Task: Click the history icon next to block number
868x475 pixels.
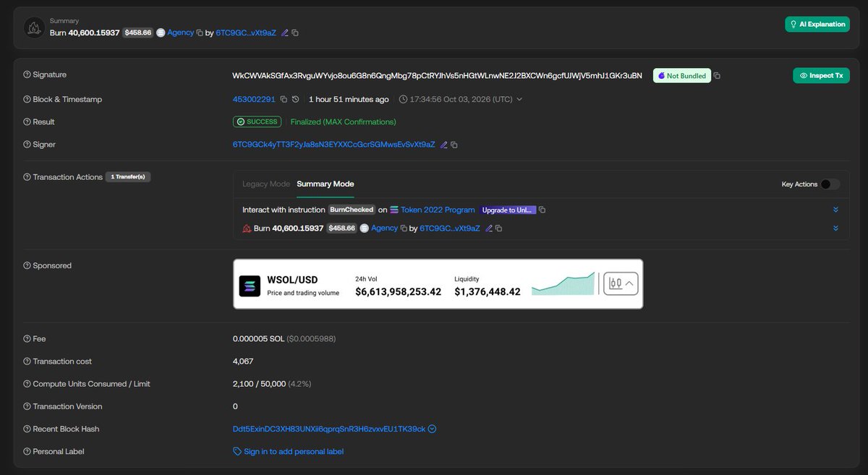Action: (x=295, y=99)
